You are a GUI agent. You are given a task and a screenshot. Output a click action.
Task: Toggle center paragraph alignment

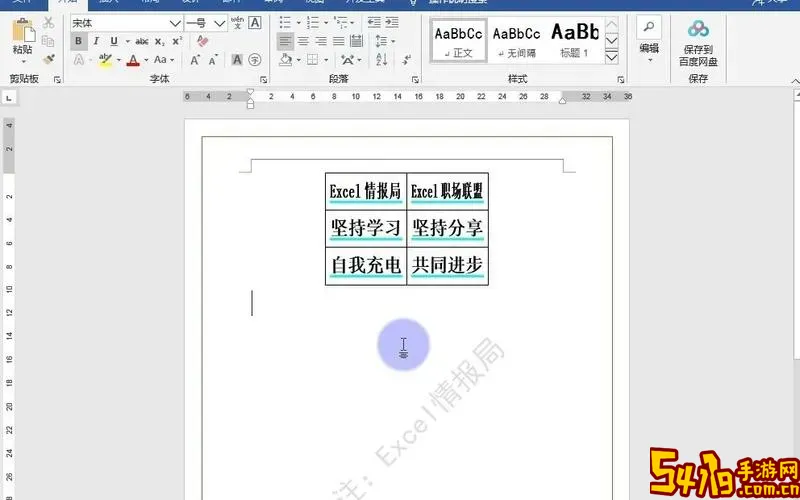tap(303, 41)
